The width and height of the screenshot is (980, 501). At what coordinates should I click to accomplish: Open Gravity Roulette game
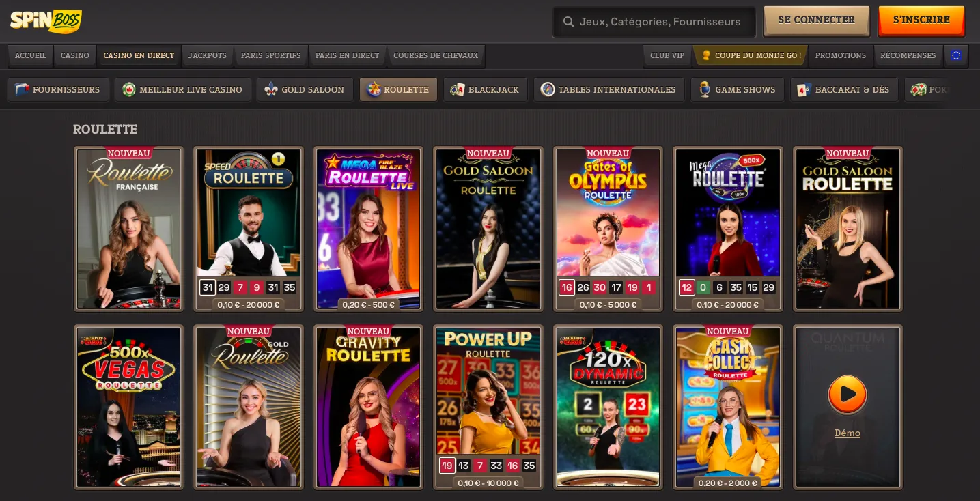pyautogui.click(x=368, y=407)
